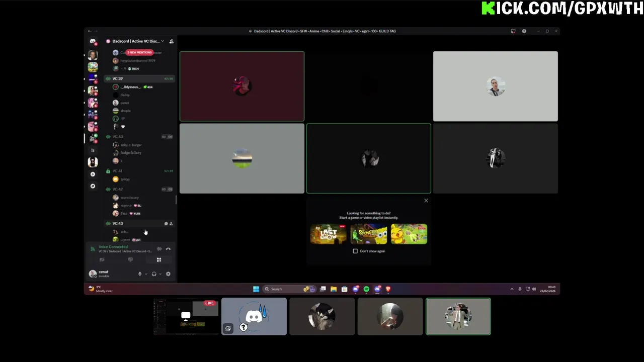Click Add a Server plus icon
Image resolution: width=644 pixels, height=362 pixels.
click(93, 174)
